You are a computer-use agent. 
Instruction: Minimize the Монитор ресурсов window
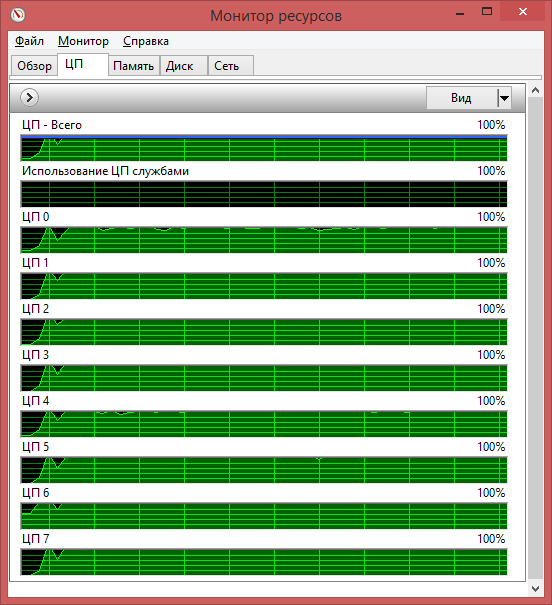[x=460, y=12]
